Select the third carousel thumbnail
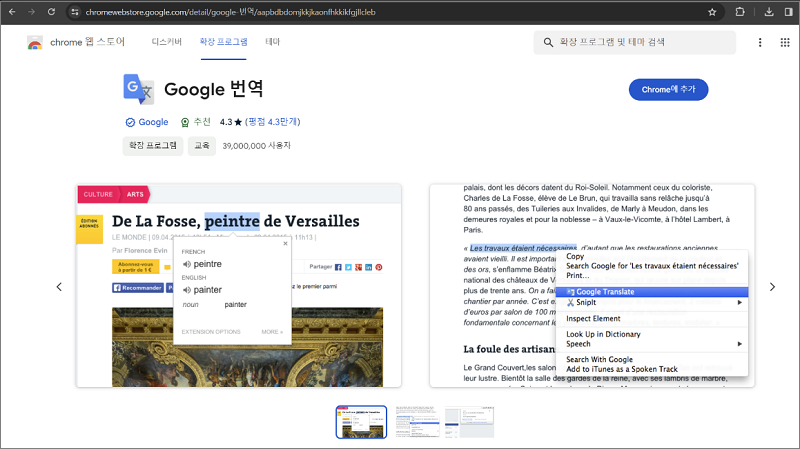800x449 pixels. point(469,422)
